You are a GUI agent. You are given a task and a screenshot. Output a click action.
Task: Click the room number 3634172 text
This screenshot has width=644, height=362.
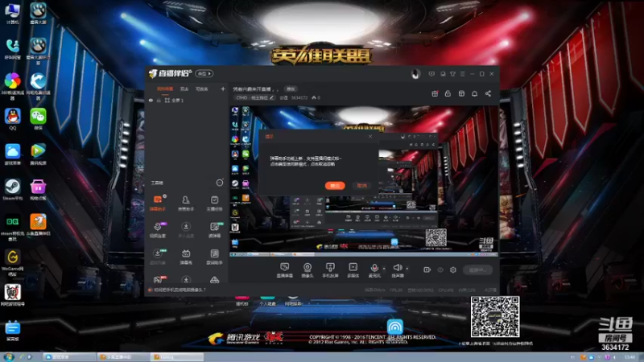click(299, 97)
